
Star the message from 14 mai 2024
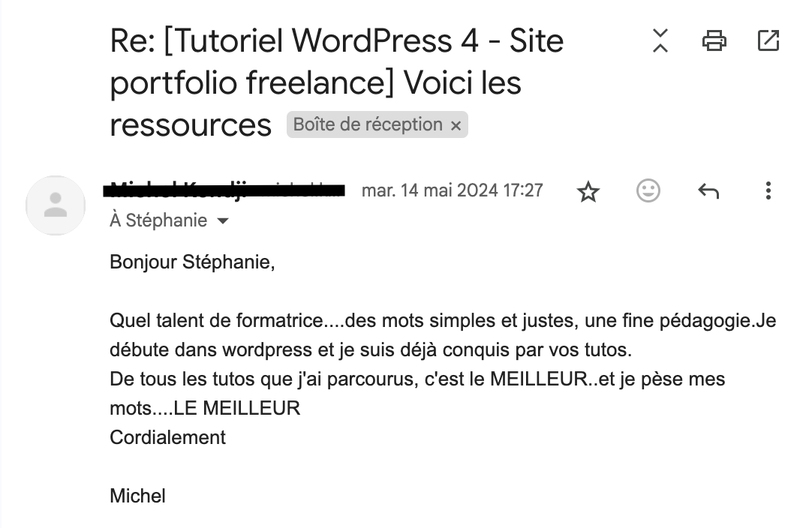(x=588, y=192)
